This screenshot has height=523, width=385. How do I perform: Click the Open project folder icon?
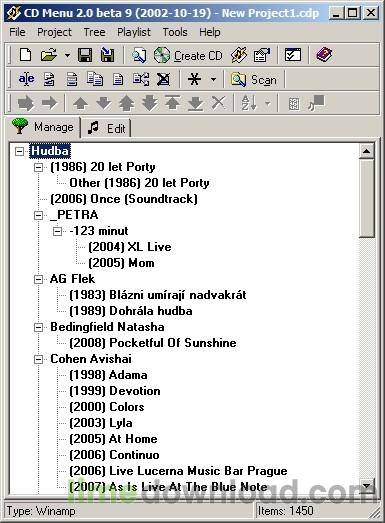click(x=49, y=55)
